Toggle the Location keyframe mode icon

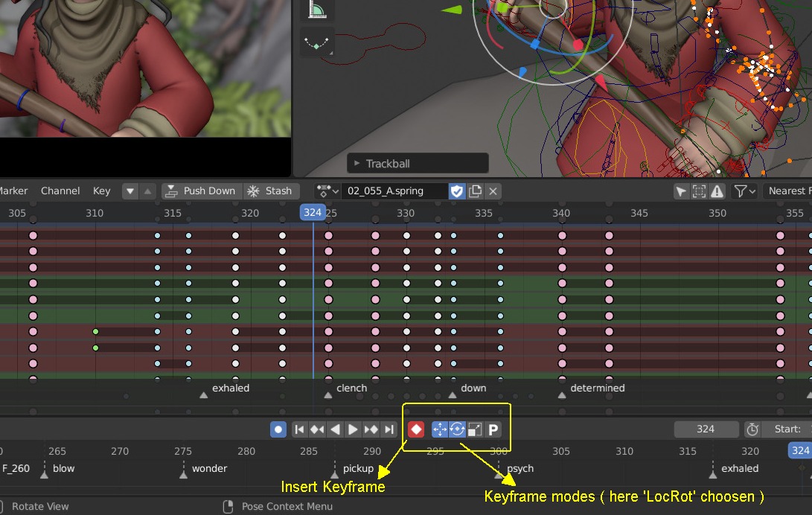(x=440, y=429)
